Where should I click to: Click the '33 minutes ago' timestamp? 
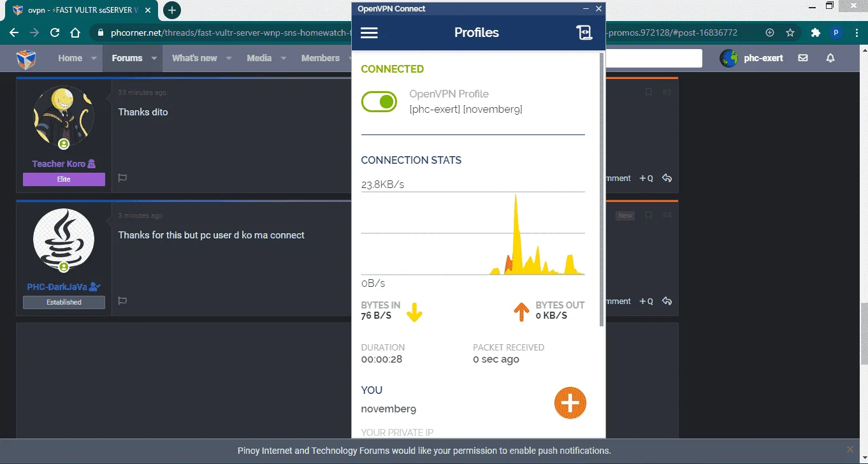pos(142,92)
